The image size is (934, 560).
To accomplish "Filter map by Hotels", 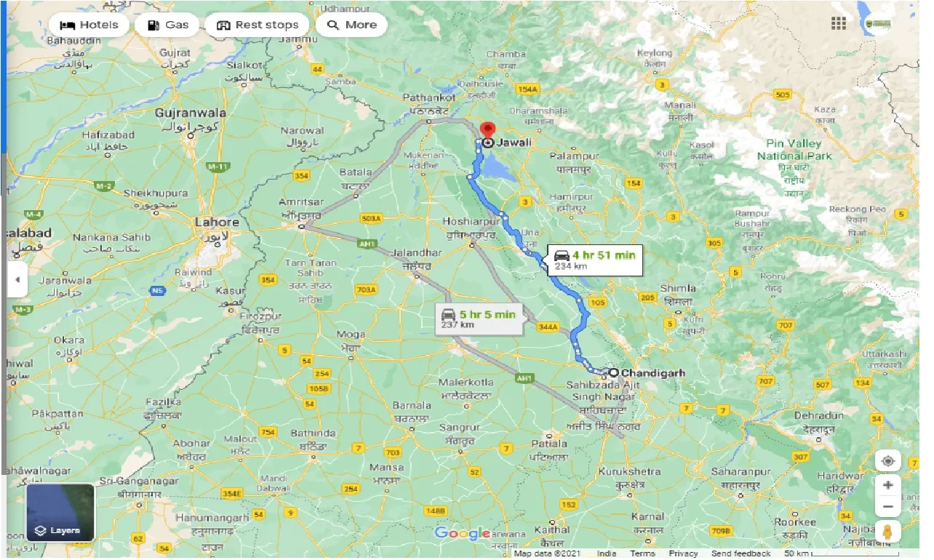I will point(89,25).
